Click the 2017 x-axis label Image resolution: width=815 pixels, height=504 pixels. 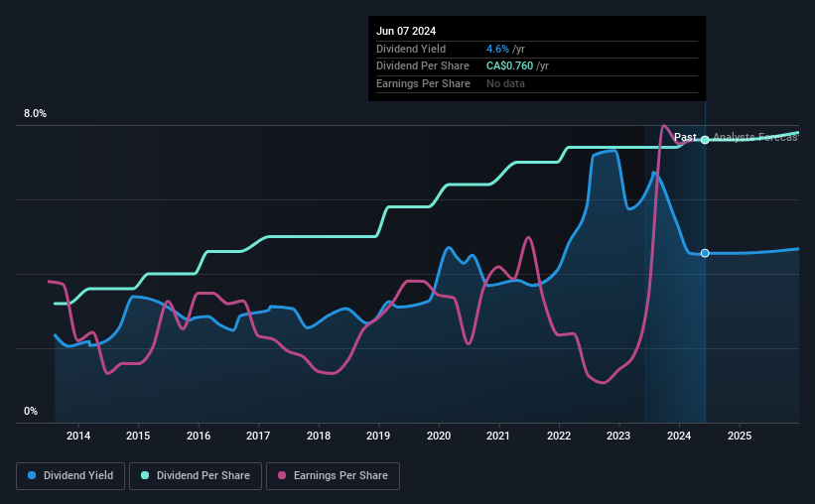(x=258, y=436)
